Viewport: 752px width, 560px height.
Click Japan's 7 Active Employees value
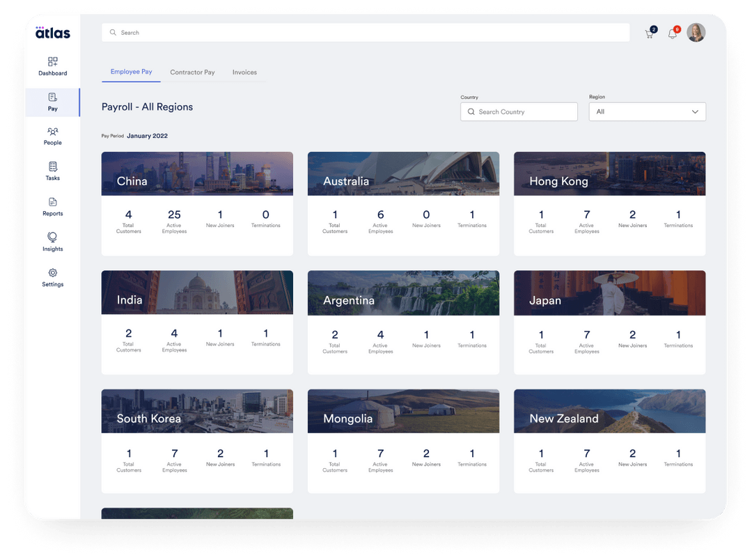coord(586,334)
